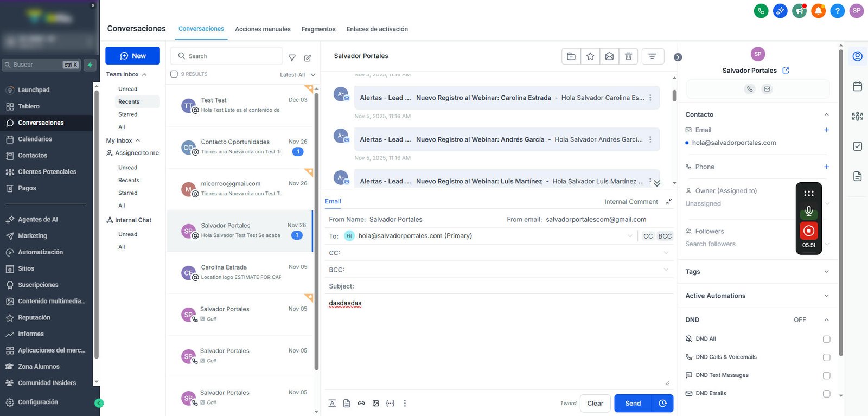Screen dimensions: 868x416
Task: Click the blue Send button
Action: 633,404
